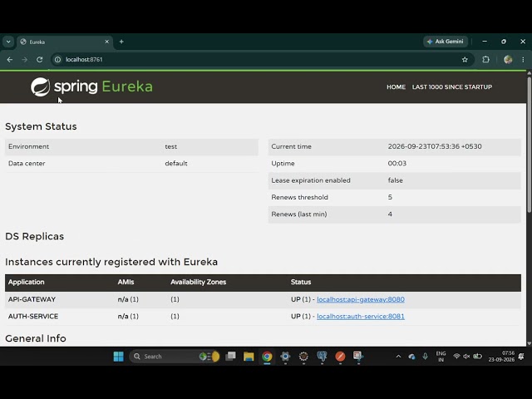
Task: View site information icon in address bar
Action: point(58,59)
